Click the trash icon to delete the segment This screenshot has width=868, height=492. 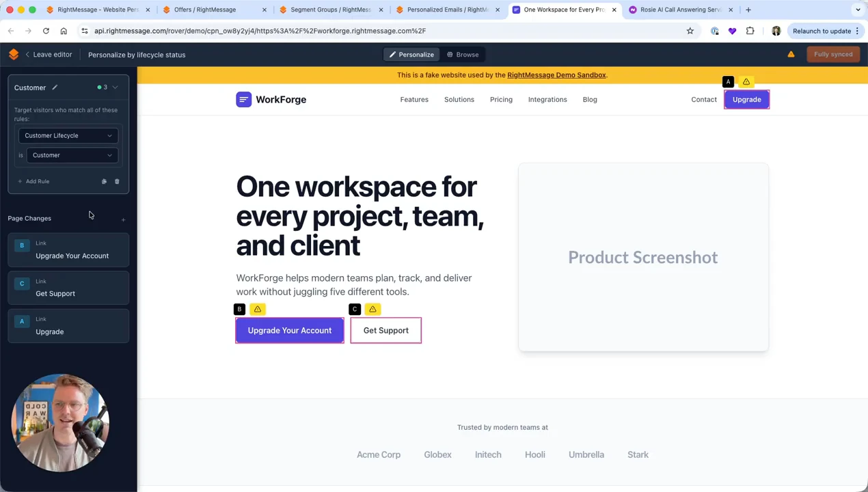click(x=117, y=181)
